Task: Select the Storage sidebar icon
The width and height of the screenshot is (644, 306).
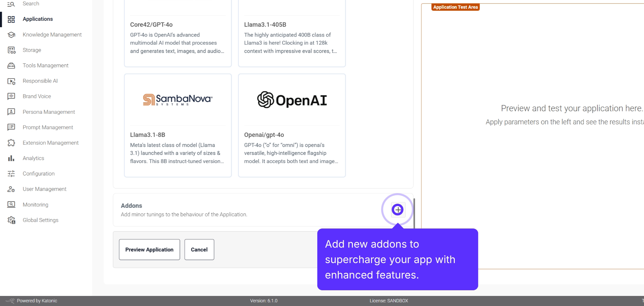Action: coord(11,50)
